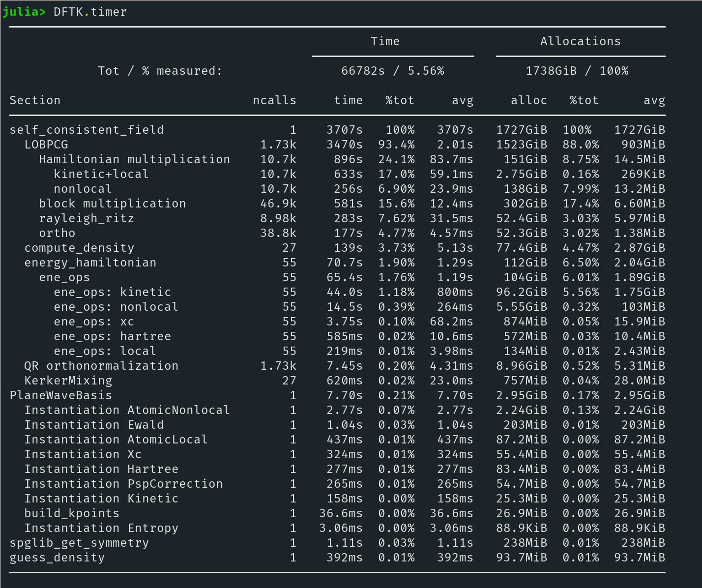Viewport: 702px width, 588px height.
Task: Click the 88.9KiB alloc for Instantiation Entropy
Action: pos(522,528)
